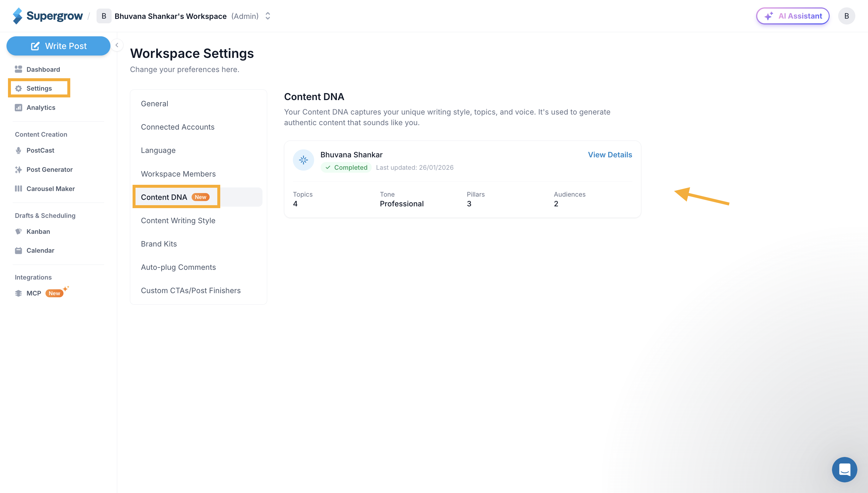Select the Content DNA tab
The height and width of the screenshot is (493, 868).
(x=198, y=197)
